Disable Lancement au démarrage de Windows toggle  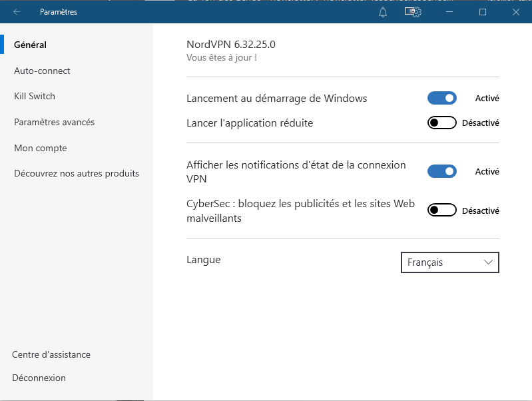click(441, 98)
